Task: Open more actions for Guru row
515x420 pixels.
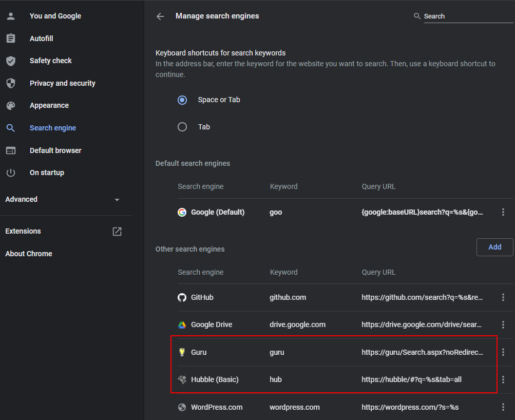Action: [503, 352]
